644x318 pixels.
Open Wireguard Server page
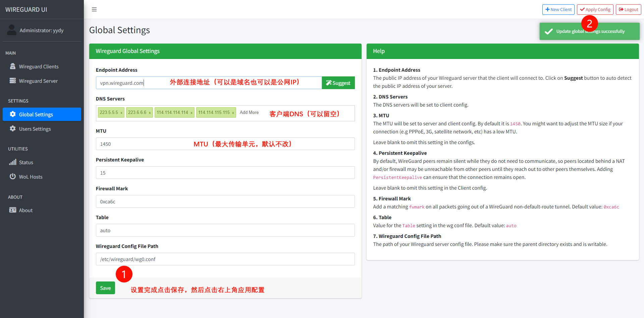[x=42, y=81]
